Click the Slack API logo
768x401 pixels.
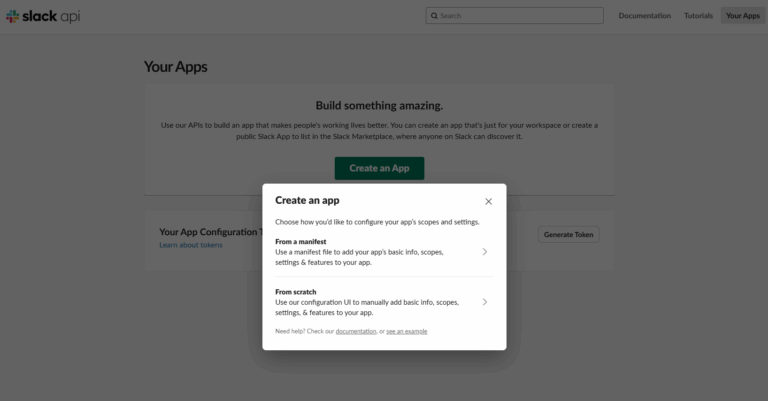pyautogui.click(x=43, y=16)
